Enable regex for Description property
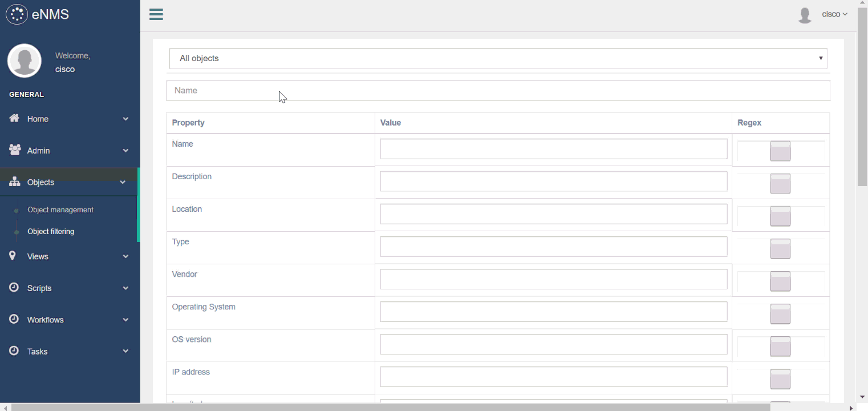868x411 pixels. pos(780,183)
